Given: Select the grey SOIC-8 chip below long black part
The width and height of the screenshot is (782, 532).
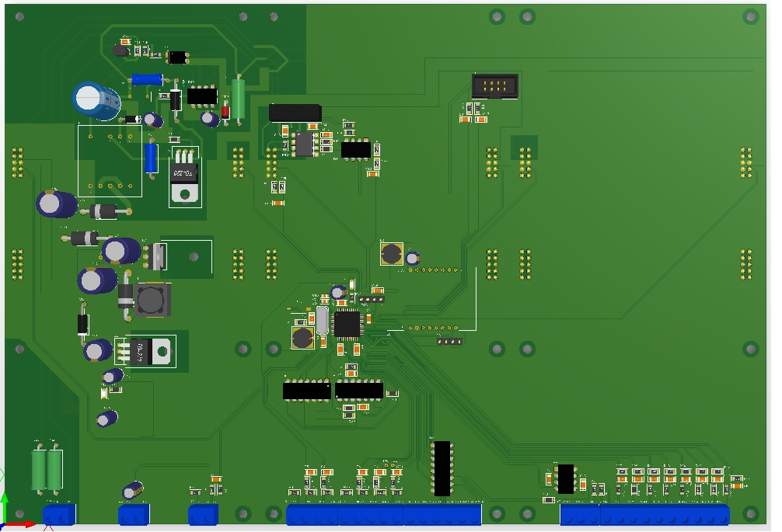Looking at the screenshot, I should [303, 144].
